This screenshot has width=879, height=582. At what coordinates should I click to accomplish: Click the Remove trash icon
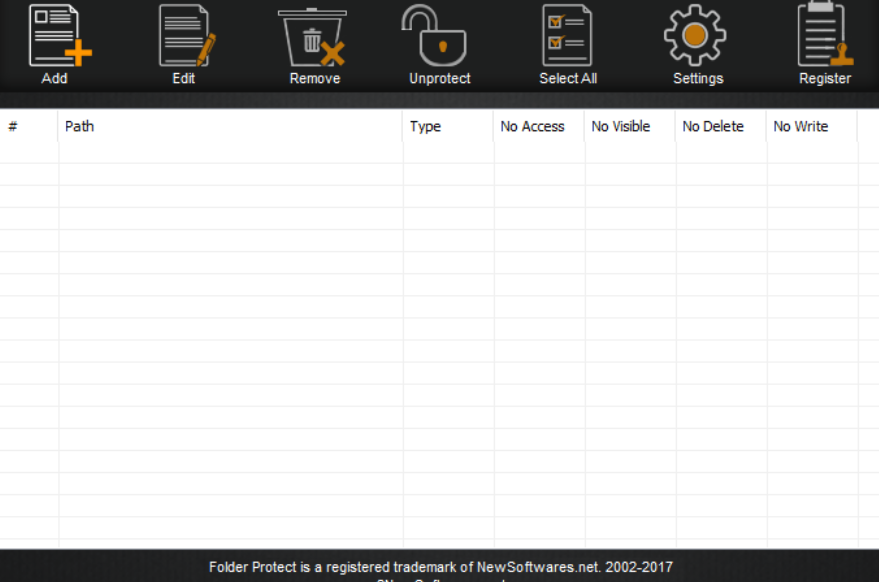312,37
